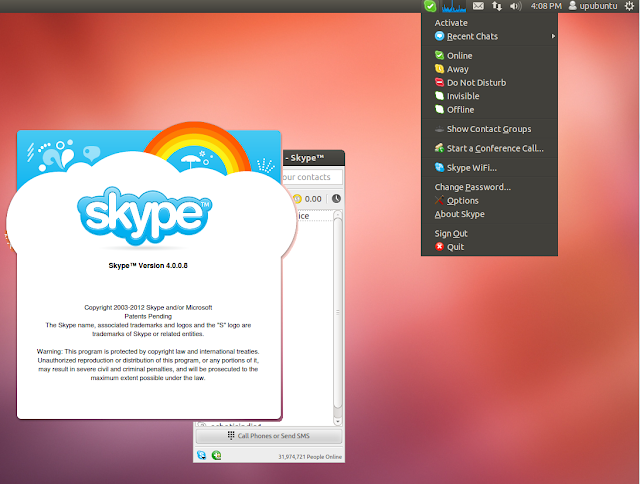Image resolution: width=640 pixels, height=484 pixels.
Task: Choose Sign Out
Action: point(489,233)
